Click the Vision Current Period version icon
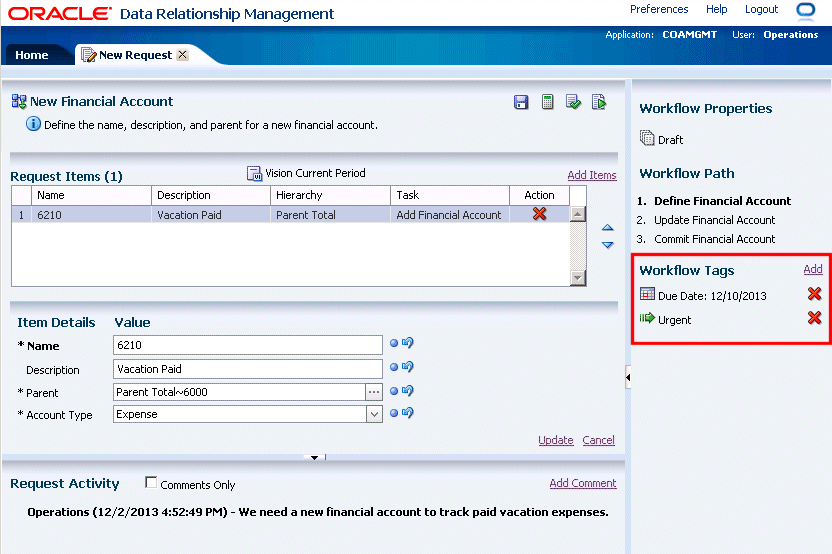 pos(255,174)
